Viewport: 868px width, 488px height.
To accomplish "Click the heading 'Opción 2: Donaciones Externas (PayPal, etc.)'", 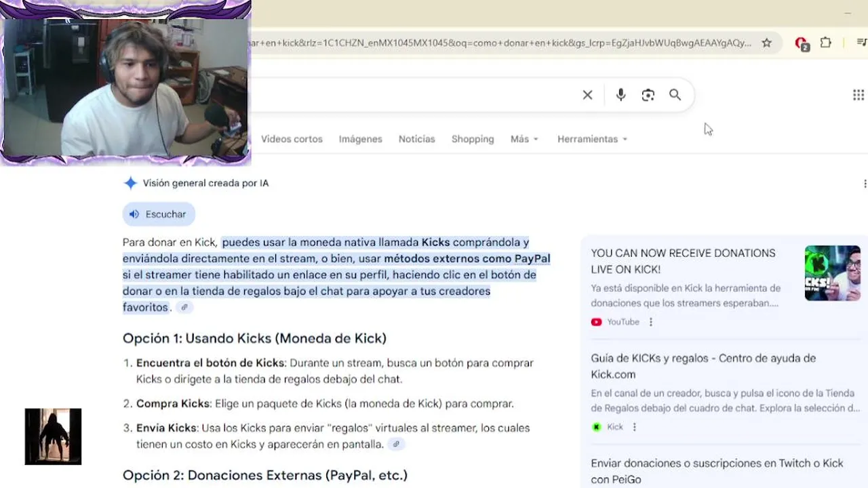I will (x=265, y=475).
